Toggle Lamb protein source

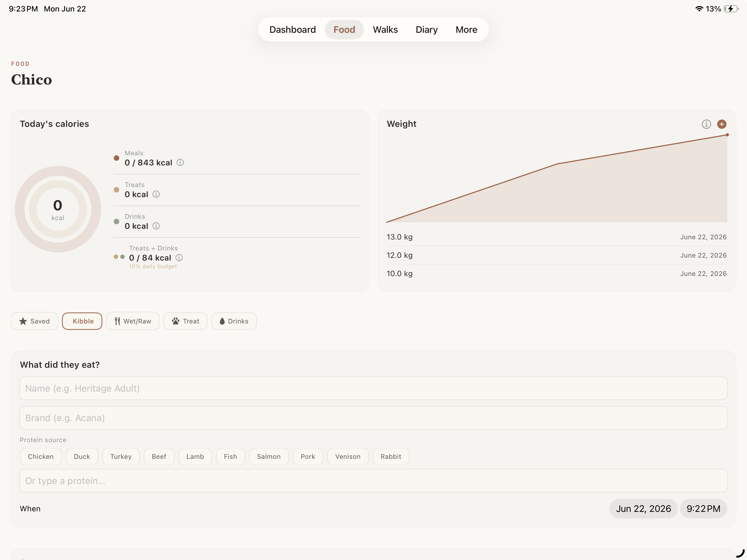[x=195, y=456]
